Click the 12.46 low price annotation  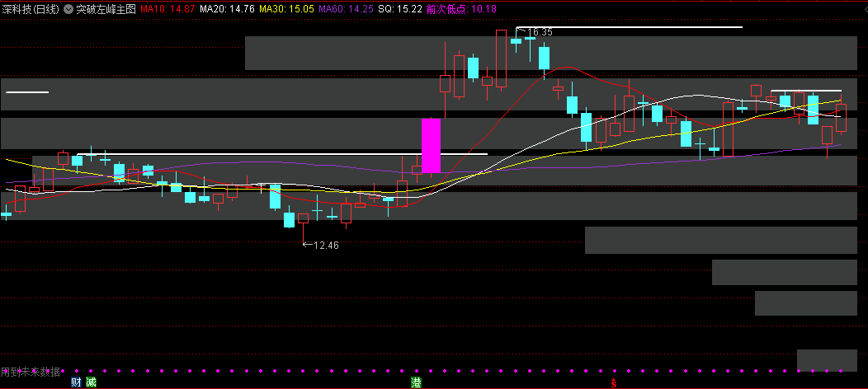(326, 246)
